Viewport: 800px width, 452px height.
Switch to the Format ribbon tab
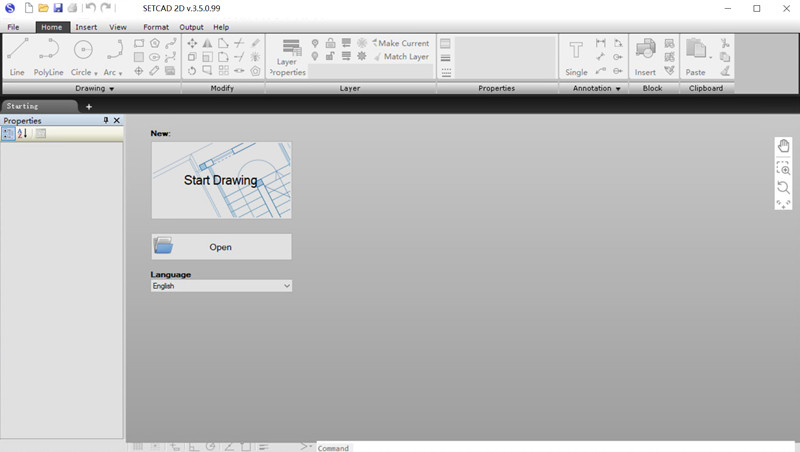click(156, 27)
